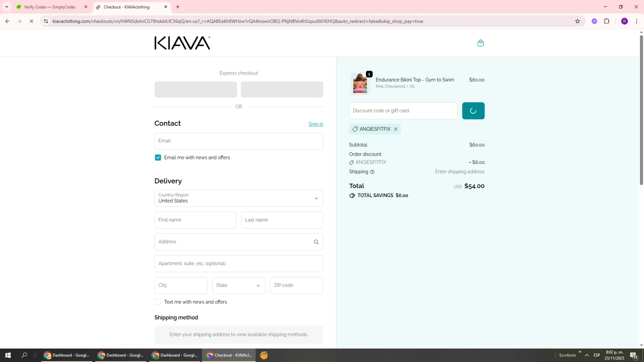Focus the City field
This screenshot has width=644, height=362.
click(x=181, y=286)
